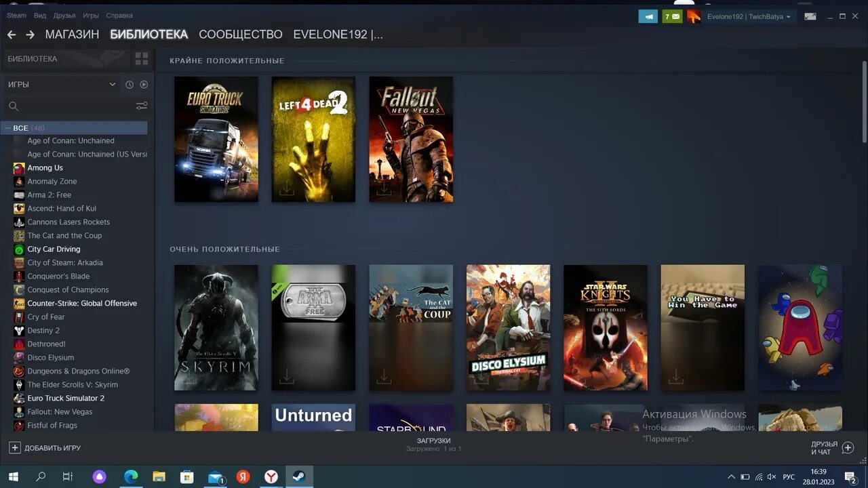Open File Explorer from taskbar
Image resolution: width=868 pixels, height=488 pixels.
click(x=159, y=477)
